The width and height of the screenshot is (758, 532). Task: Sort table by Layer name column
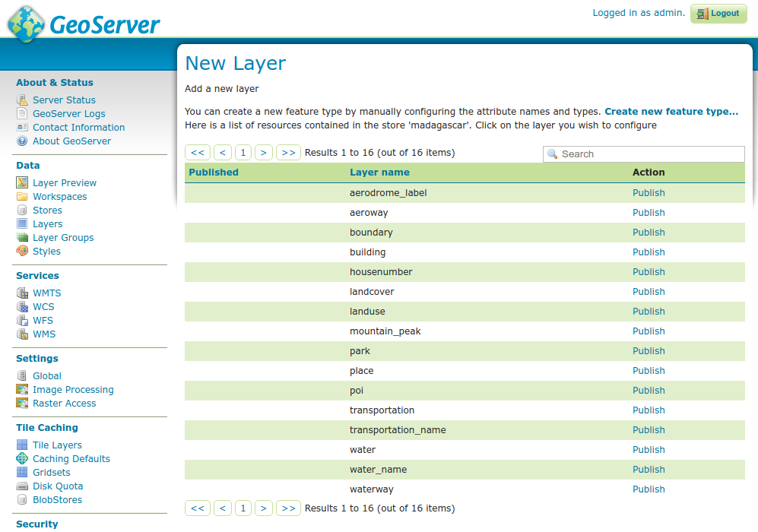point(379,173)
